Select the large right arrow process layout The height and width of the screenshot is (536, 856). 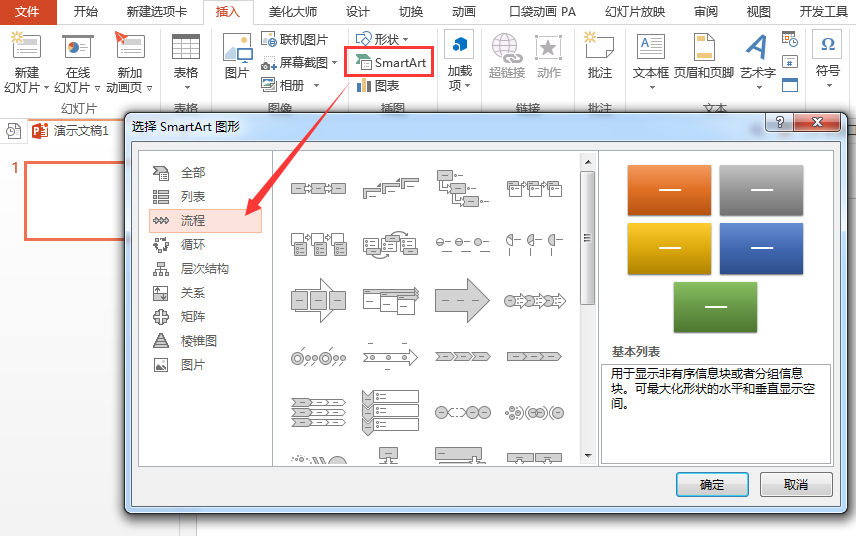pos(462,300)
